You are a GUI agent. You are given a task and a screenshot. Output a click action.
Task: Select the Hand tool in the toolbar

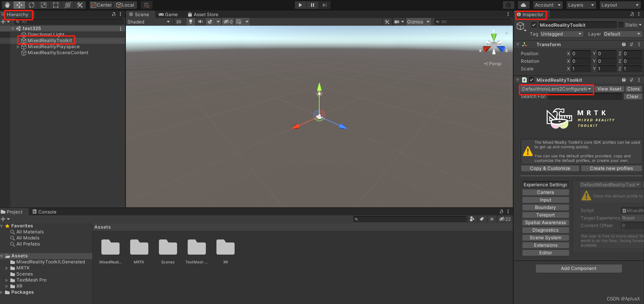[7, 5]
